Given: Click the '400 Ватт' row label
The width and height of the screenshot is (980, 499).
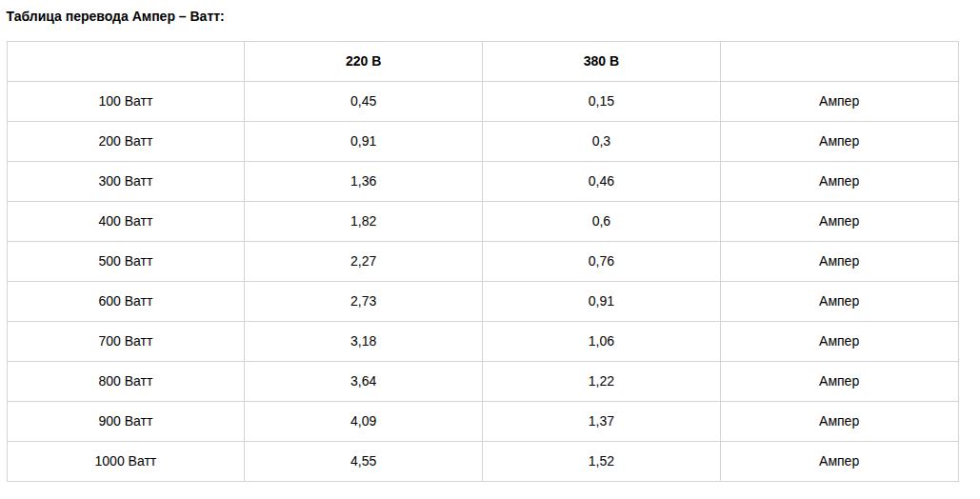Looking at the screenshot, I should click(126, 221).
